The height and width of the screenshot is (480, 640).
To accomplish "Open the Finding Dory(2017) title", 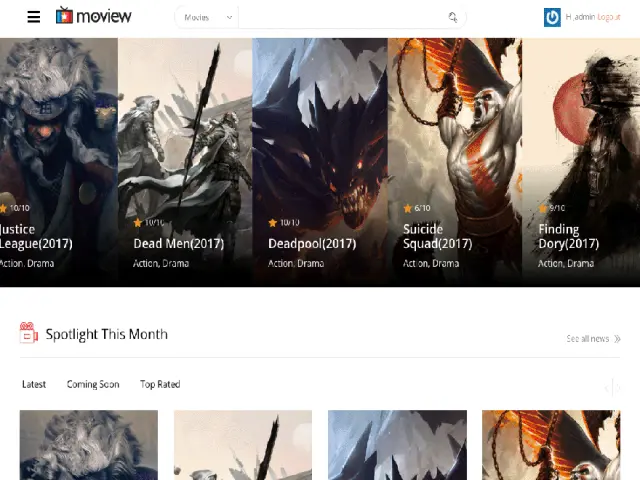I will [569, 236].
